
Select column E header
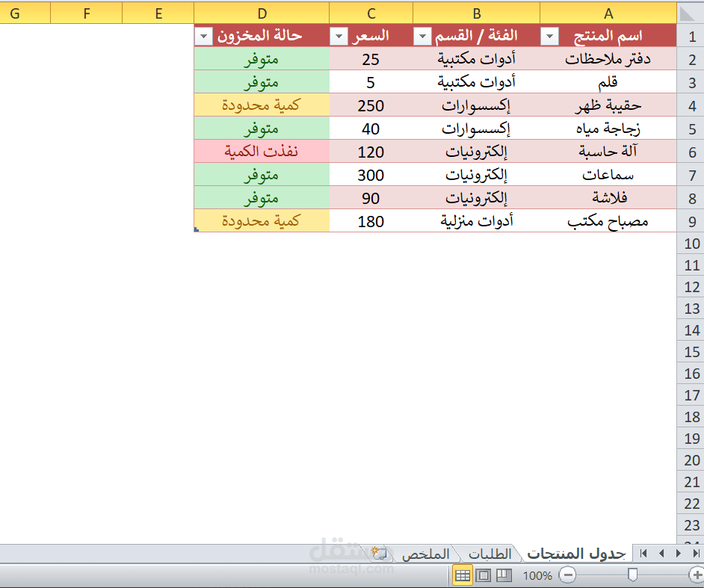tap(158, 13)
